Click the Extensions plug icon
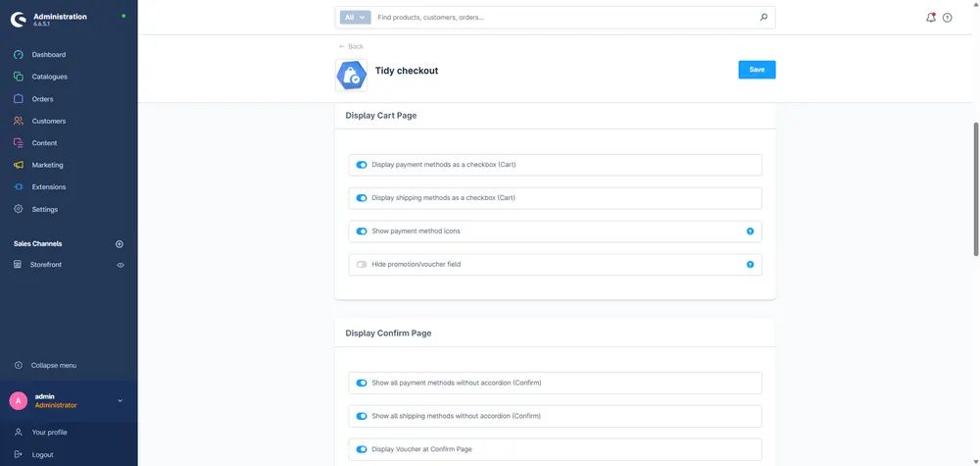 (x=18, y=187)
